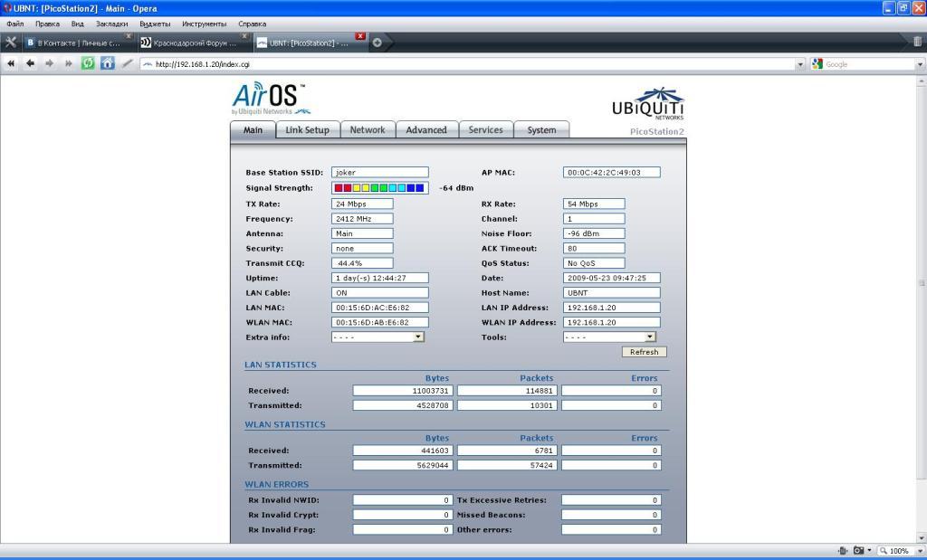Click the Base Station SSID field joker
This screenshot has height=560, width=927.
pyautogui.click(x=379, y=173)
